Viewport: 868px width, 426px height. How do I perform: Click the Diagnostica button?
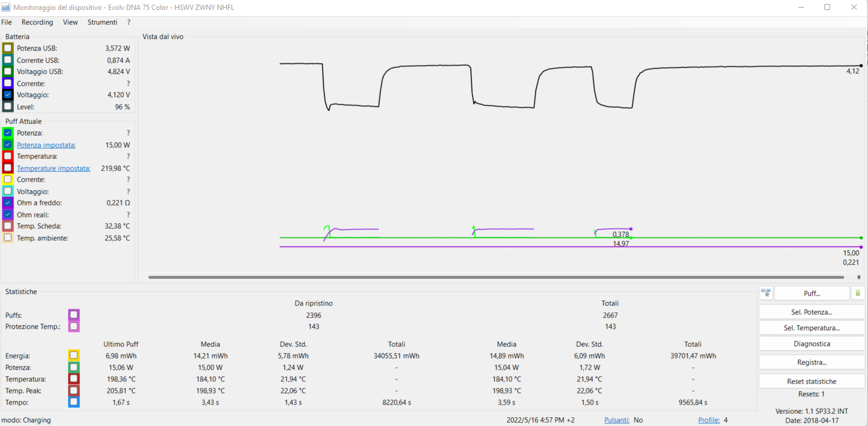click(x=812, y=344)
